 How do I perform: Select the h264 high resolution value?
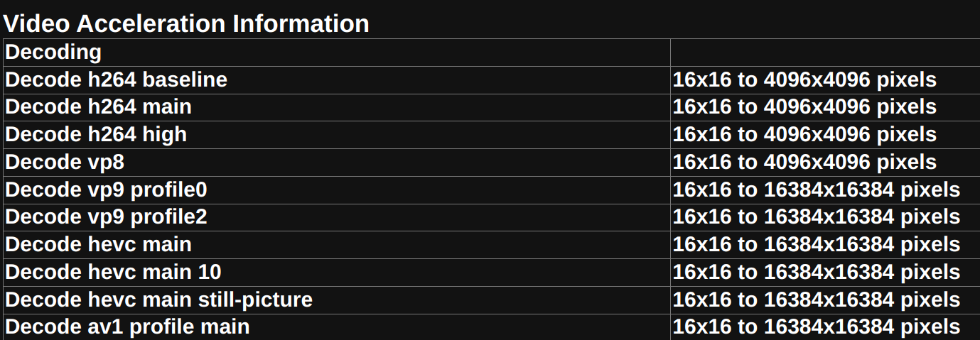coord(804,134)
